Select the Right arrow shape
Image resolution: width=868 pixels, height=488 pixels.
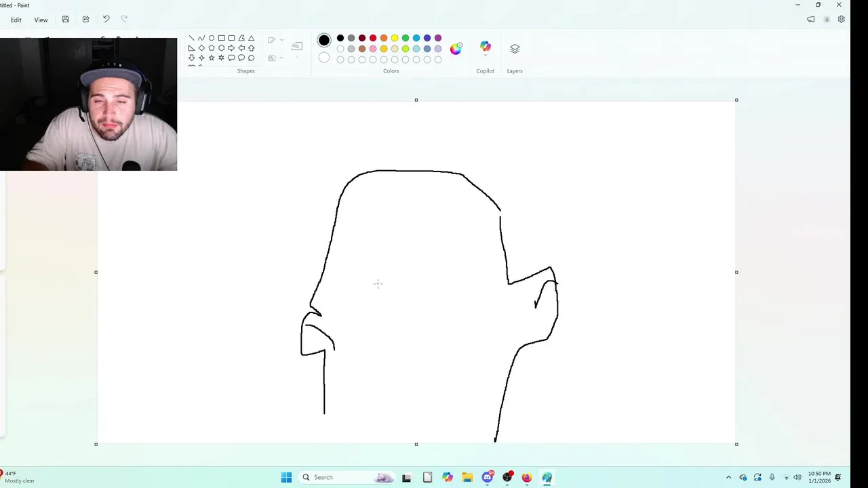(231, 48)
